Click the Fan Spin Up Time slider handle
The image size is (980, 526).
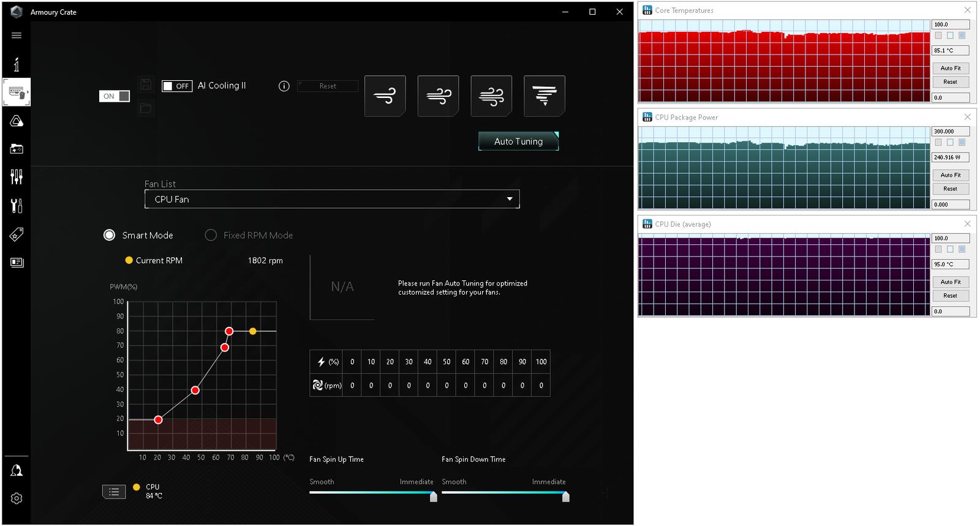point(434,497)
